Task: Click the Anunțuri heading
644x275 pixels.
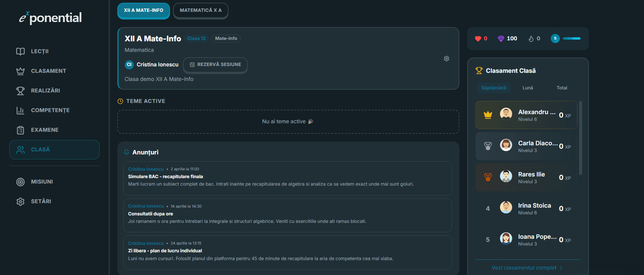Action: (x=145, y=152)
